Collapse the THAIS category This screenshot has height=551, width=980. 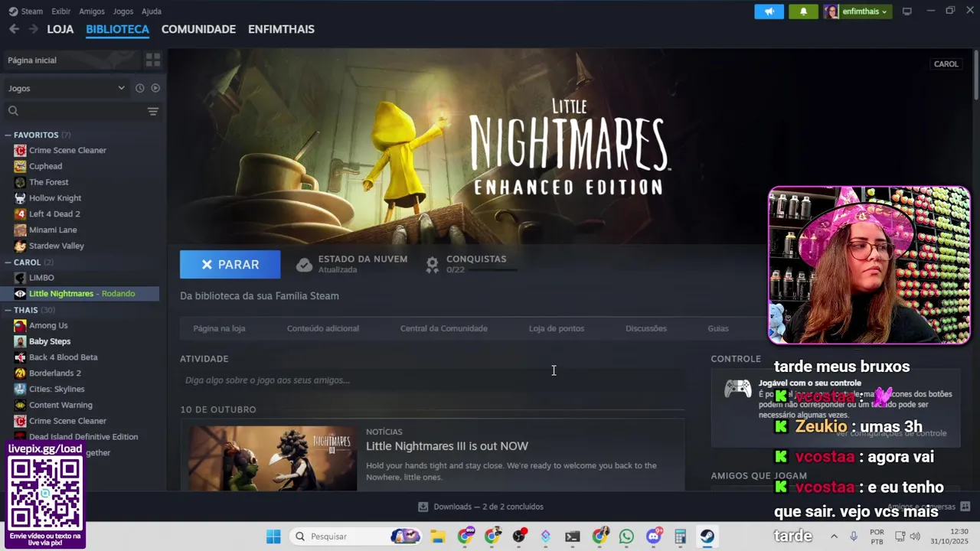point(8,310)
